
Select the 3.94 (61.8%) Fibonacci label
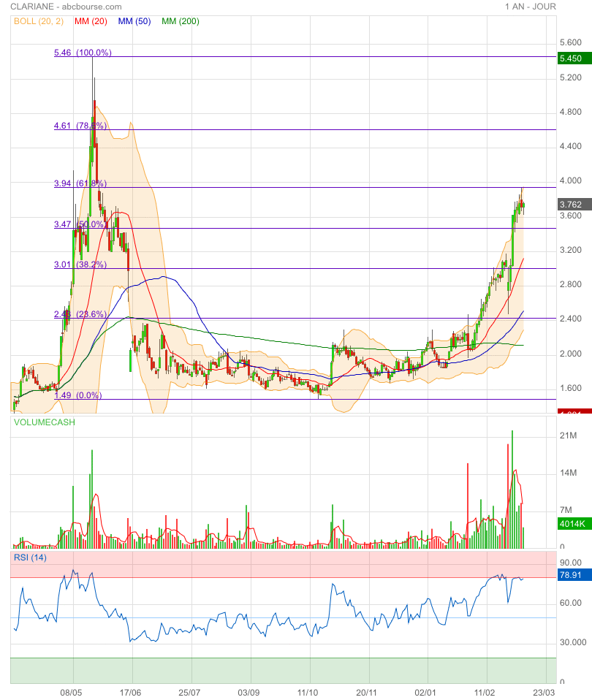80,183
